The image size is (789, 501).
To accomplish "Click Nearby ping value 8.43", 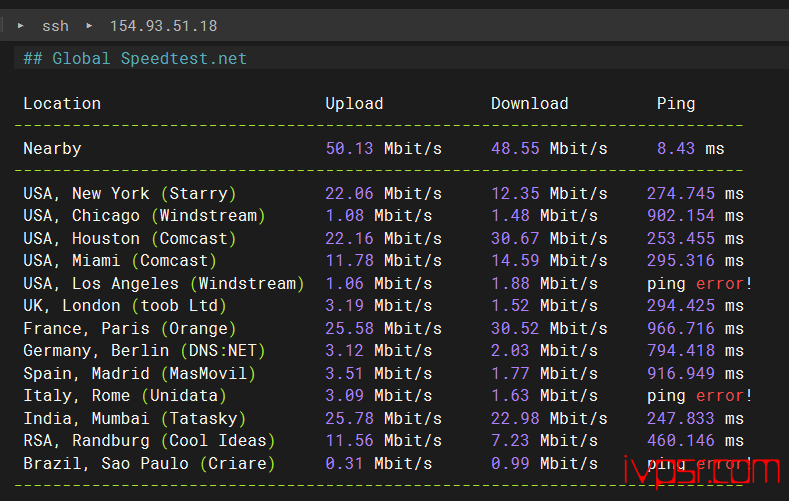I will coord(676,148).
